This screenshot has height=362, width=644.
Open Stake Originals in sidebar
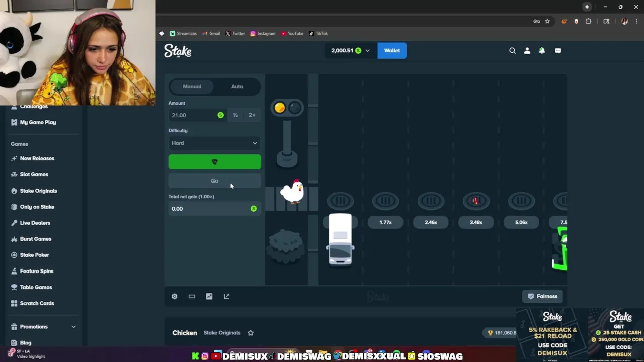tap(34, 191)
